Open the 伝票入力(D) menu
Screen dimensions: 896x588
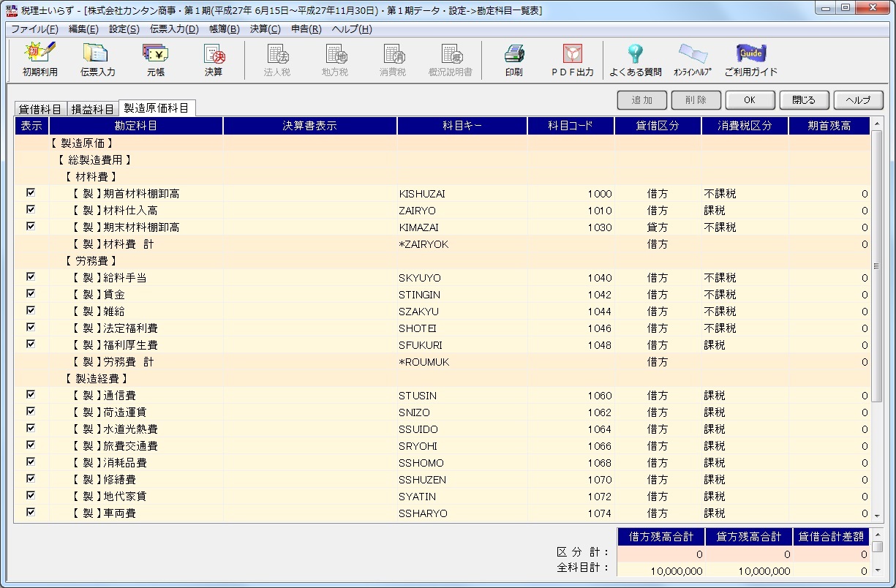(x=174, y=29)
